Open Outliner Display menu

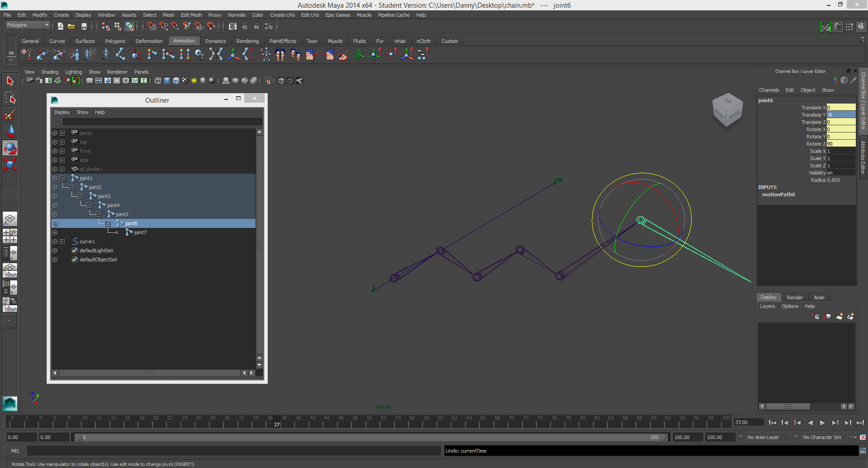coord(62,112)
